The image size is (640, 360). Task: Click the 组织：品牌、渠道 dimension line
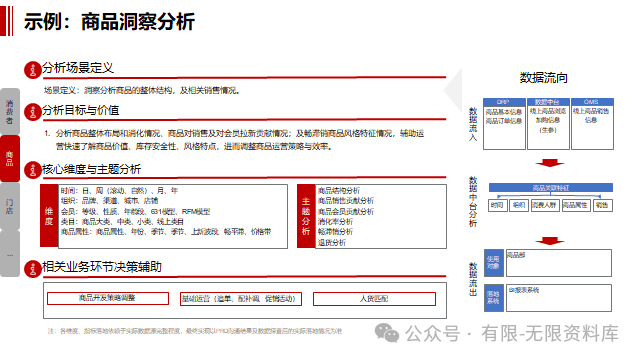click(x=109, y=201)
